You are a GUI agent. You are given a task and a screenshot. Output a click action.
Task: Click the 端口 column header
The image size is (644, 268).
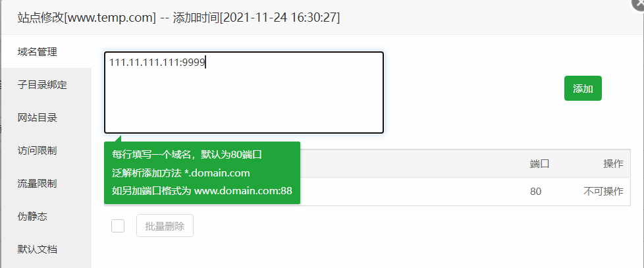click(540, 164)
